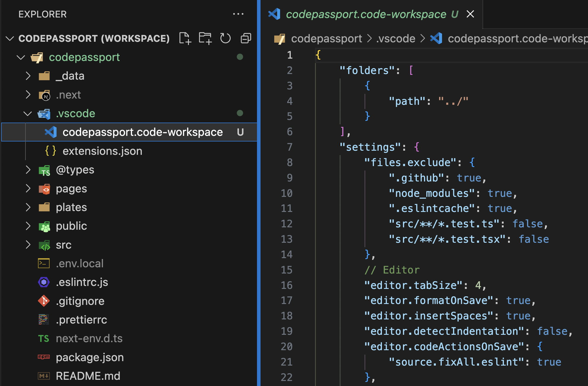Expand the src folder

28,245
